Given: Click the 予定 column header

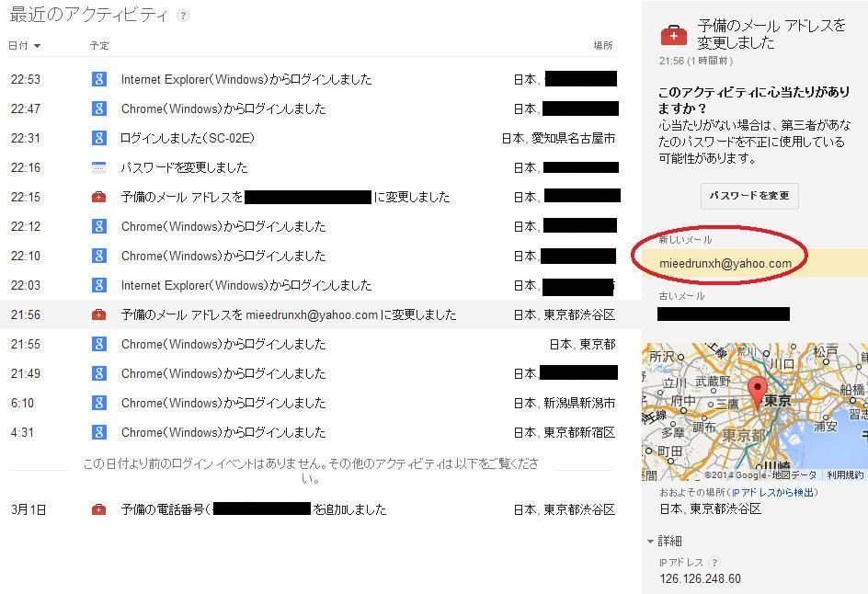Looking at the screenshot, I should (99, 45).
